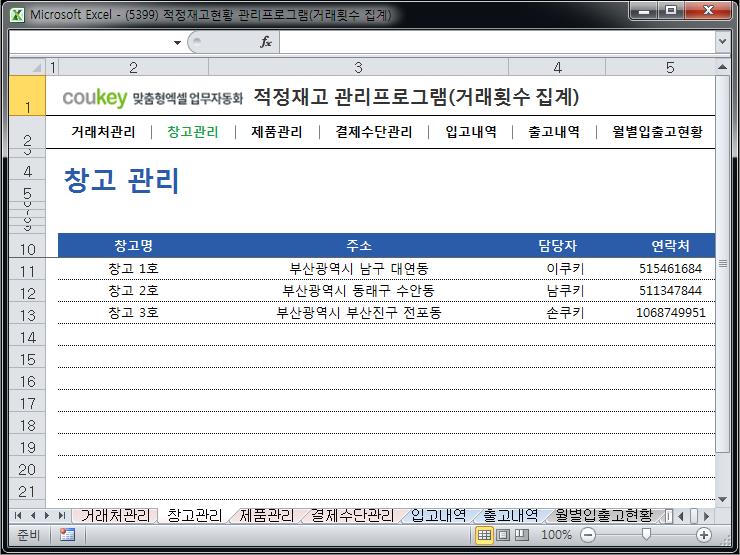Click the 담당자 column header
Screen dimensions: 740x555
(x=557, y=245)
